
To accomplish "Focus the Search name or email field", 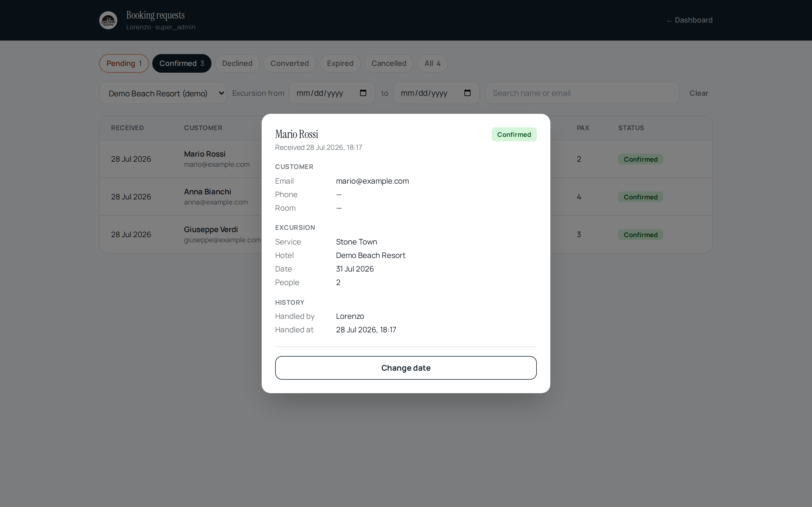I will tap(582, 93).
